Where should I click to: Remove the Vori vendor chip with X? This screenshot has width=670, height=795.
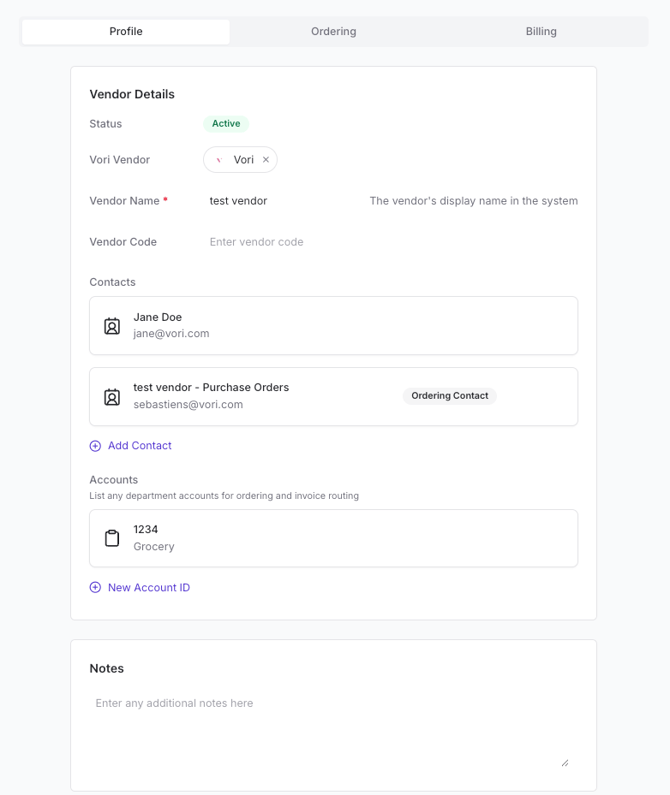[266, 160]
